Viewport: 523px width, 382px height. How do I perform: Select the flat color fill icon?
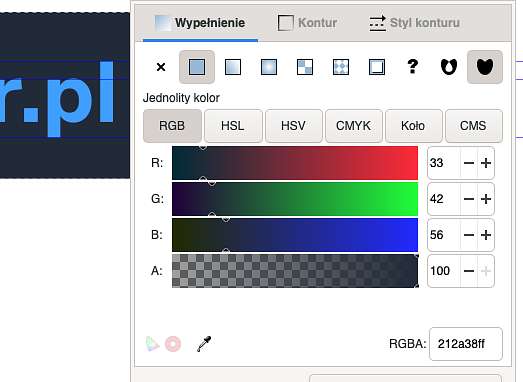coord(197,67)
